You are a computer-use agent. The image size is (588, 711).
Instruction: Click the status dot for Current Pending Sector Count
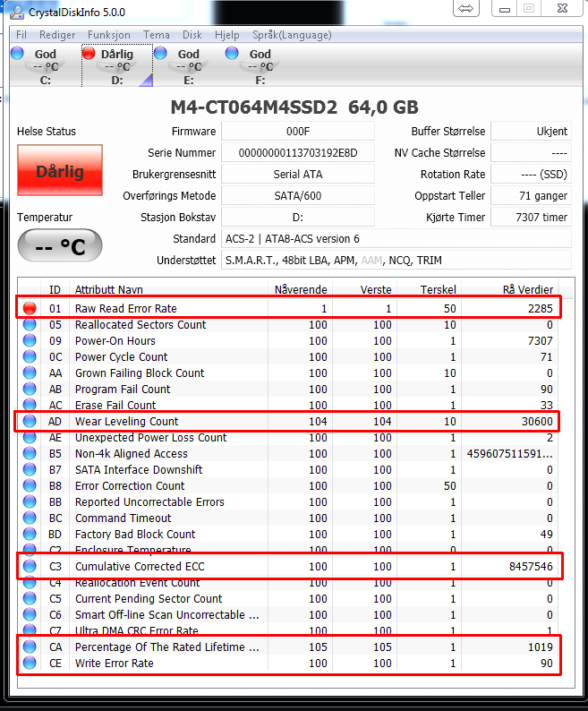(30, 598)
